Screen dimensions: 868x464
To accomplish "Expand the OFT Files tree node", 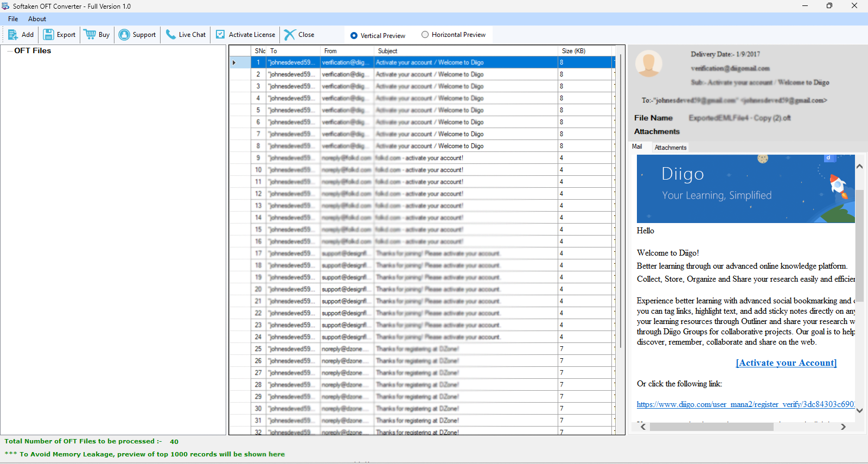I will (9, 51).
